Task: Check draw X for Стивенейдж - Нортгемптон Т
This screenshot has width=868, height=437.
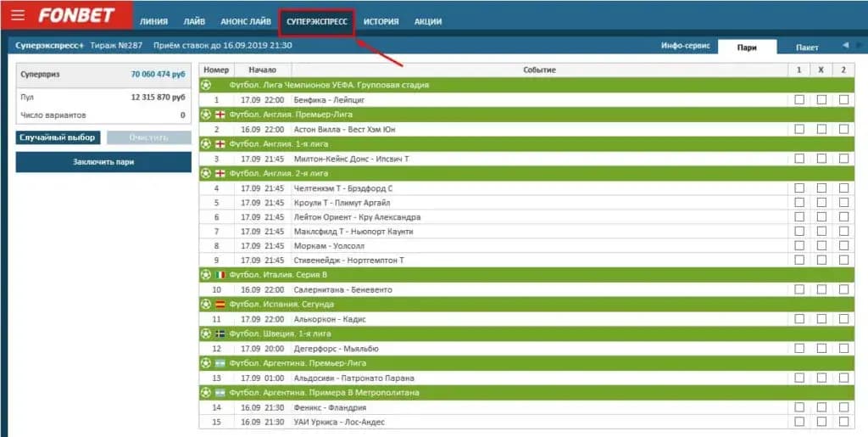Action: 821,260
